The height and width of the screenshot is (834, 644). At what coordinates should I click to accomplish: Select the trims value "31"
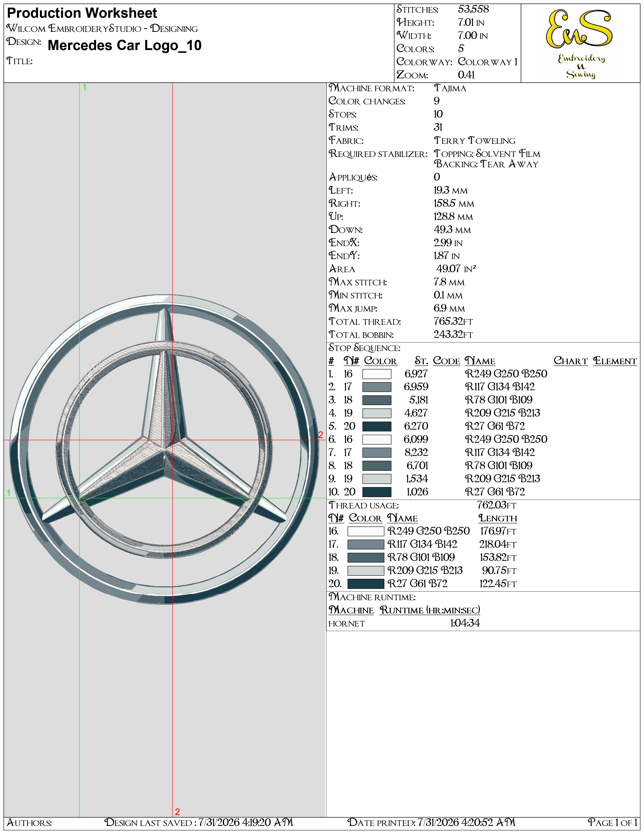pyautogui.click(x=438, y=127)
